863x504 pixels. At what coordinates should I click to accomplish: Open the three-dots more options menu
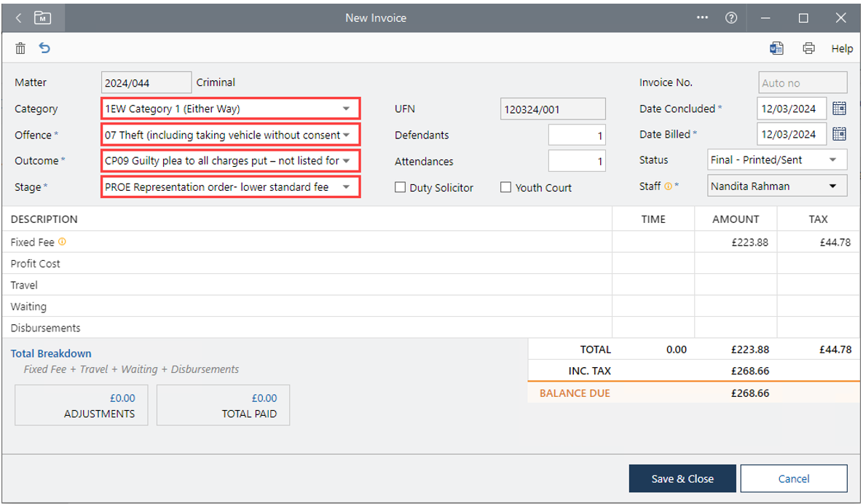coord(702,17)
